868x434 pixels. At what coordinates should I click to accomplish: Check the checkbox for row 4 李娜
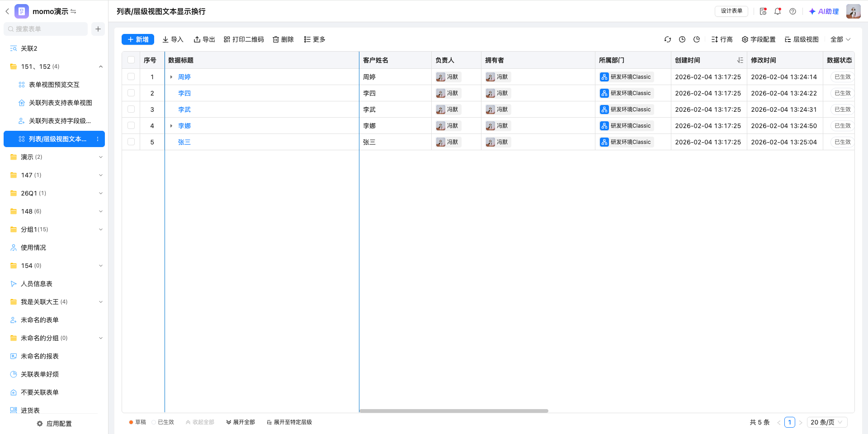[x=131, y=126]
